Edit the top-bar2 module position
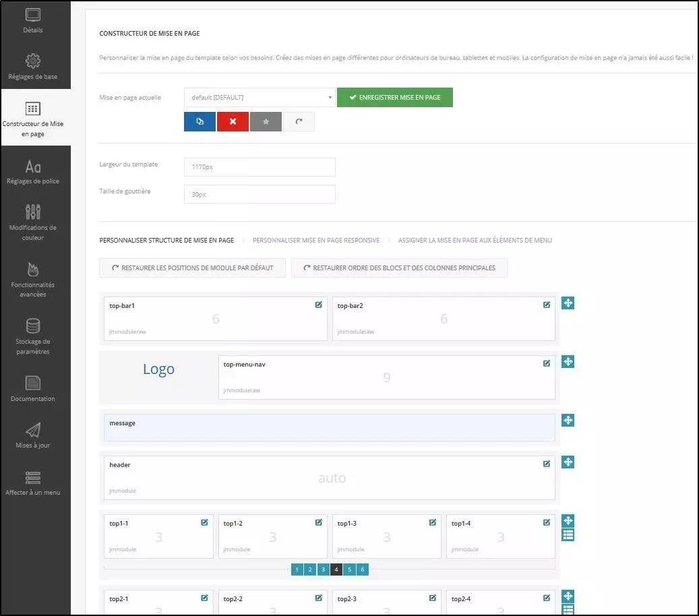 tap(547, 305)
